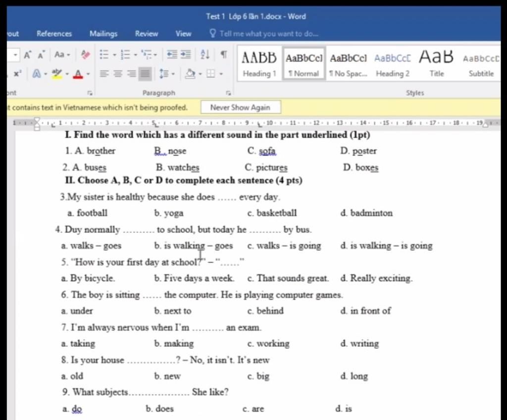This screenshot has height=420, width=507.
Task: Align text to the left
Action: coord(103,74)
